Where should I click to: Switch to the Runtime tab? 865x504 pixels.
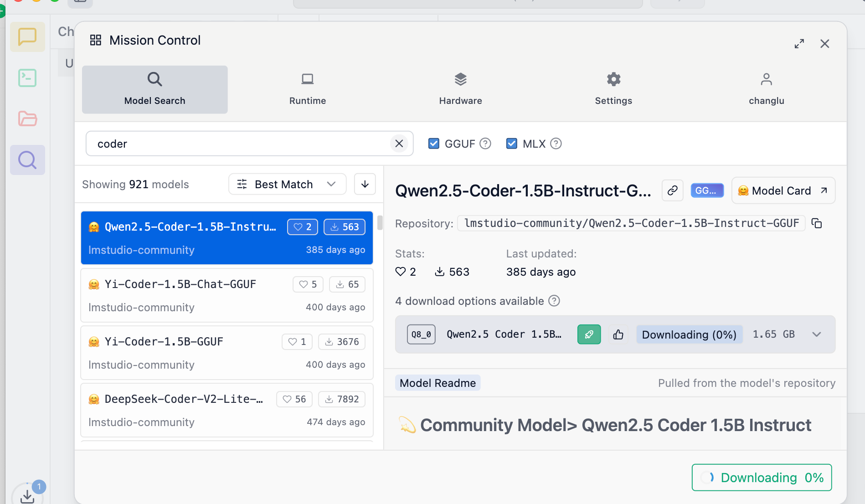point(308,89)
